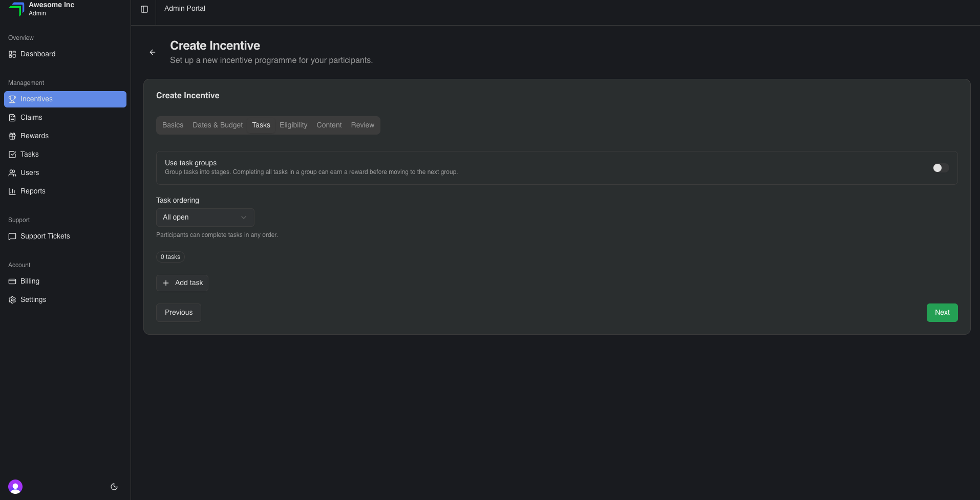Click the Billing card icon
The image size is (980, 500).
12,281
